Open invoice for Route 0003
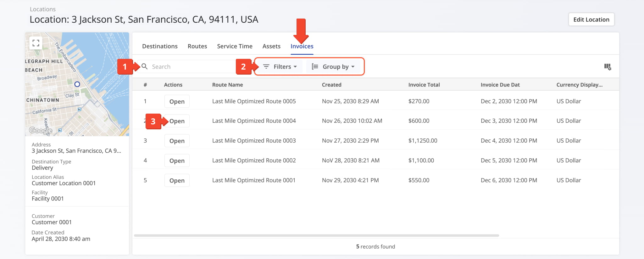Image resolution: width=644 pixels, height=259 pixels. 177,141
